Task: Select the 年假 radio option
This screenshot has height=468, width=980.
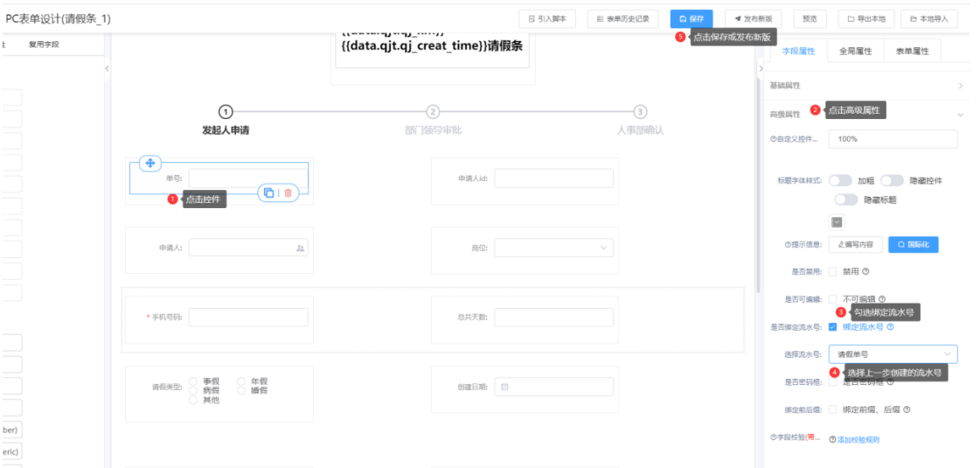Action: tap(241, 381)
